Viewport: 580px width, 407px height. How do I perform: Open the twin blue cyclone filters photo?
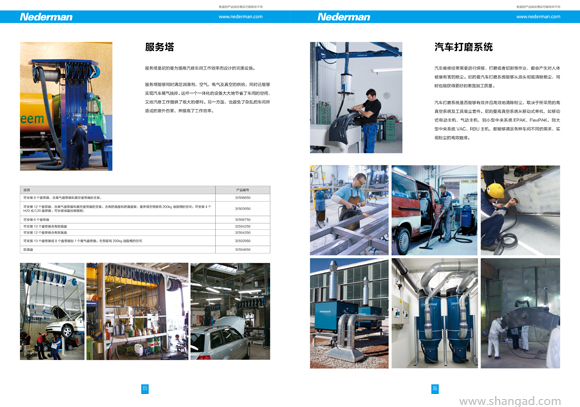pyautogui.click(x=435, y=313)
